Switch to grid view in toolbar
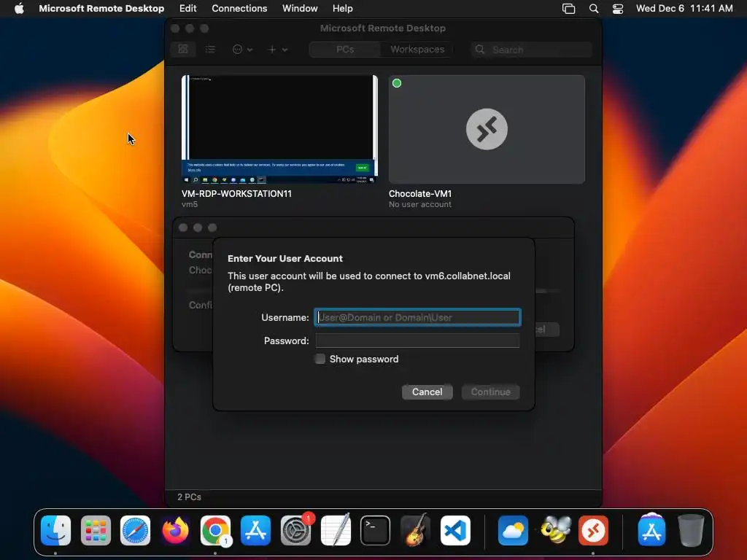747x560 pixels. pyautogui.click(x=183, y=49)
